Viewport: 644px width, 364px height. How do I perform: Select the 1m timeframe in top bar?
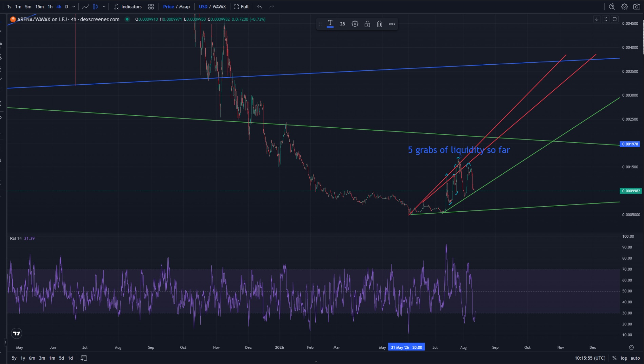coord(18,6)
